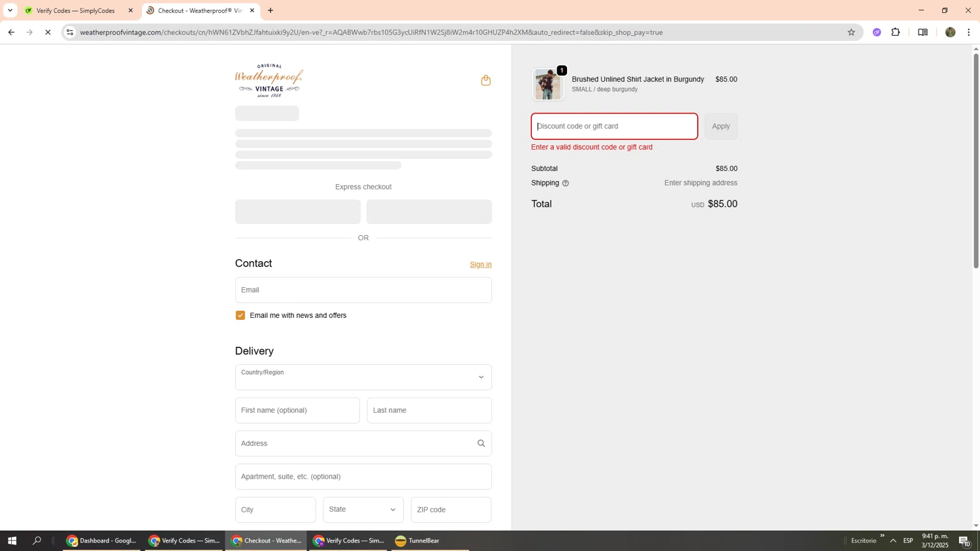Screen dimensions: 980x551
Task: Open a new browser tab
Action: tap(270, 10)
